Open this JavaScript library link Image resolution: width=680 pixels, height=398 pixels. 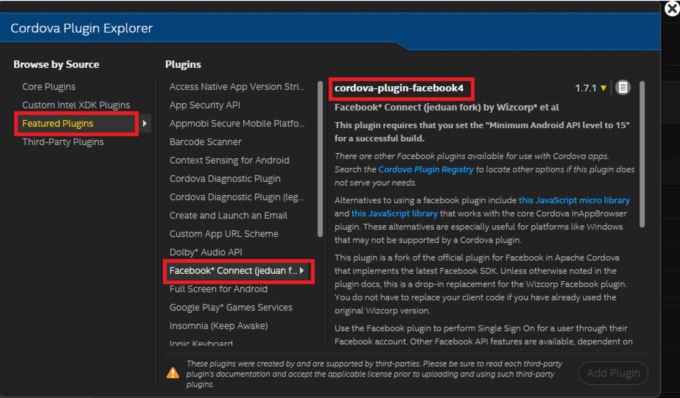(x=394, y=214)
